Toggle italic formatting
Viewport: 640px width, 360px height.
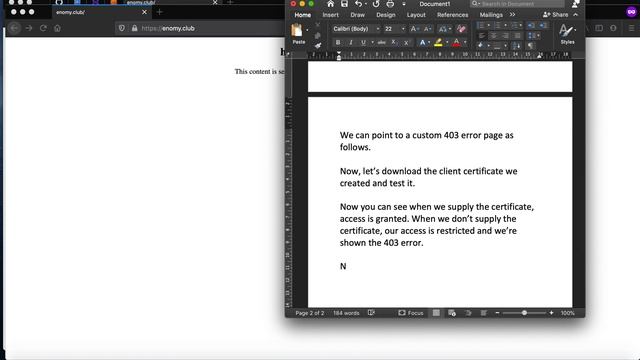pyautogui.click(x=351, y=42)
